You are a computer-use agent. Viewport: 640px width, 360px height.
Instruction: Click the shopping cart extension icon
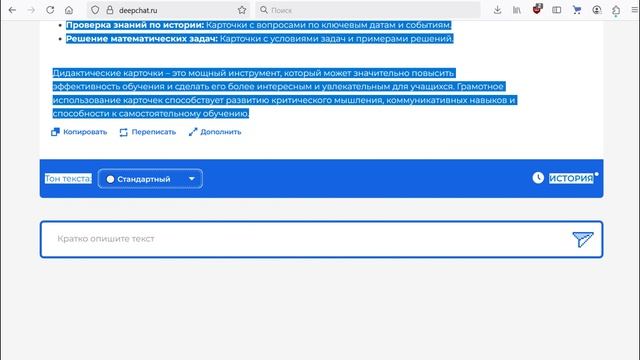[x=577, y=10]
